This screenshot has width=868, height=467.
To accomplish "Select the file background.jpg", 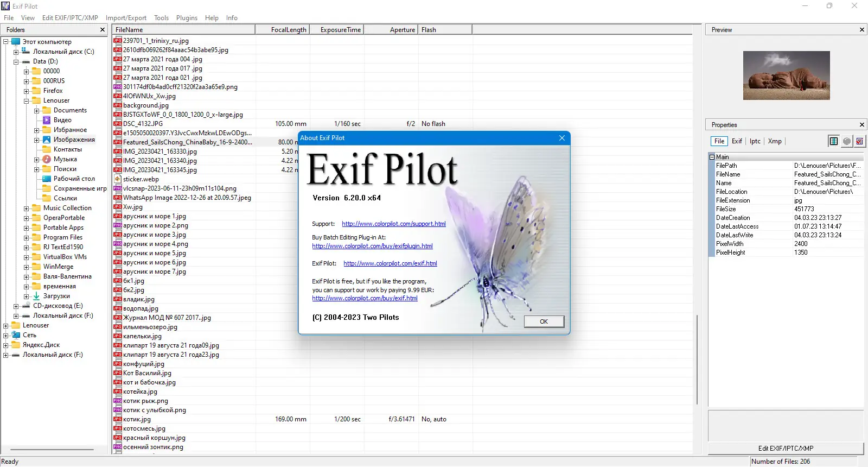I will 145,105.
